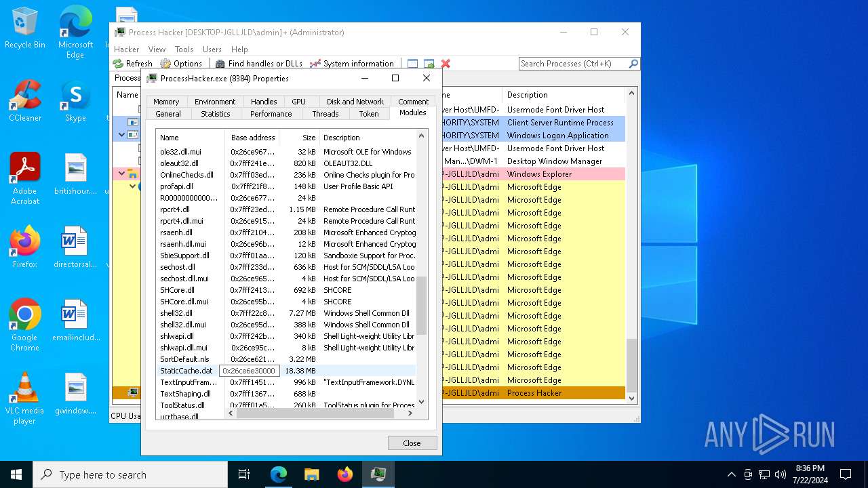The height and width of the screenshot is (488, 868).
Task: Open the Hacker menu
Action: point(126,49)
